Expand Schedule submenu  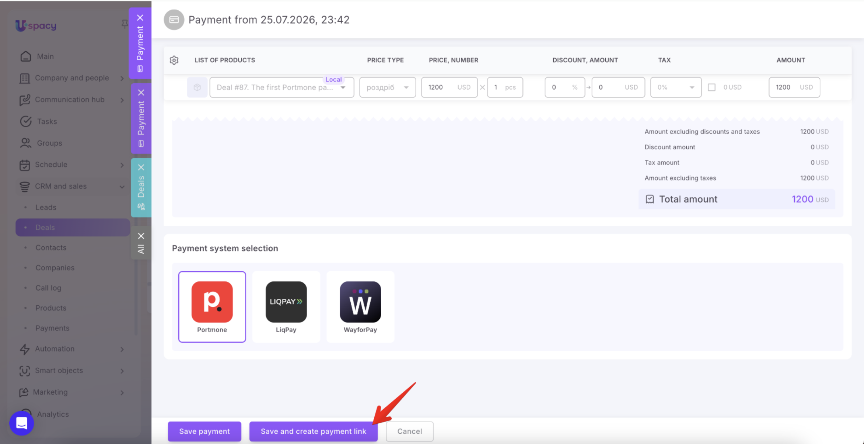122,165
